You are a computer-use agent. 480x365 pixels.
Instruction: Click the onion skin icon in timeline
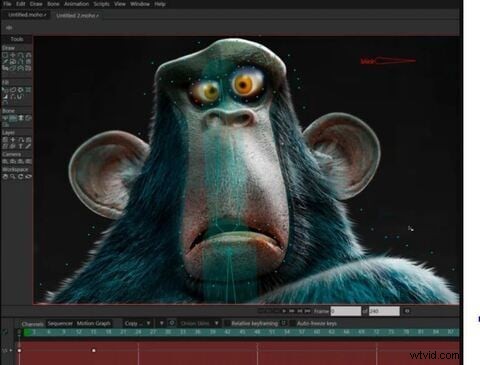click(172, 323)
